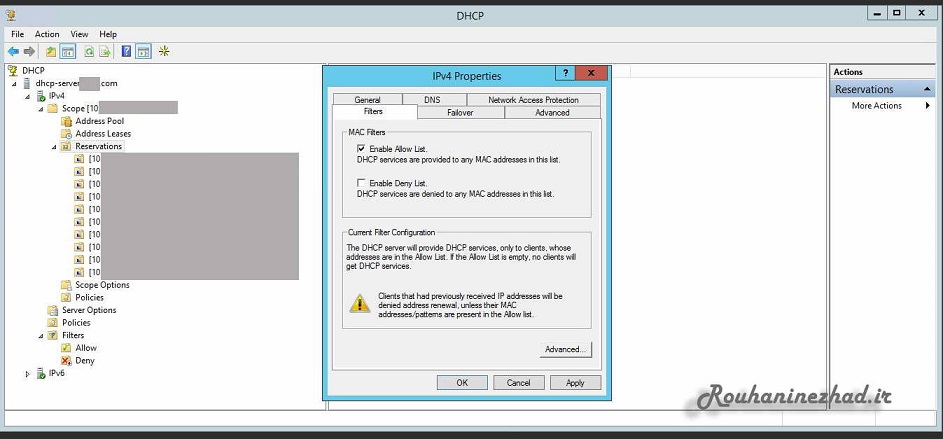Open the View menu
The image size is (943, 439).
click(79, 34)
